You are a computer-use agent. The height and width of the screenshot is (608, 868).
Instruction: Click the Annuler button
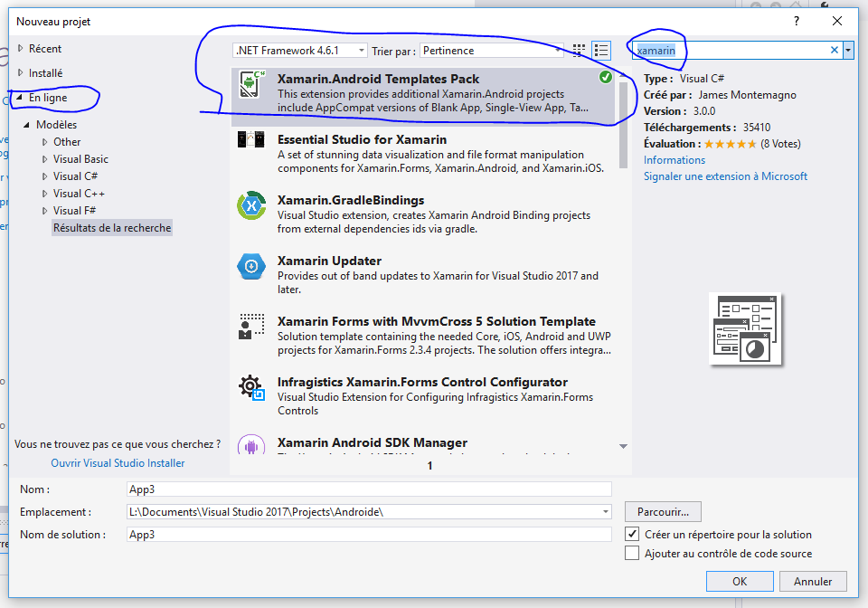coord(813,582)
